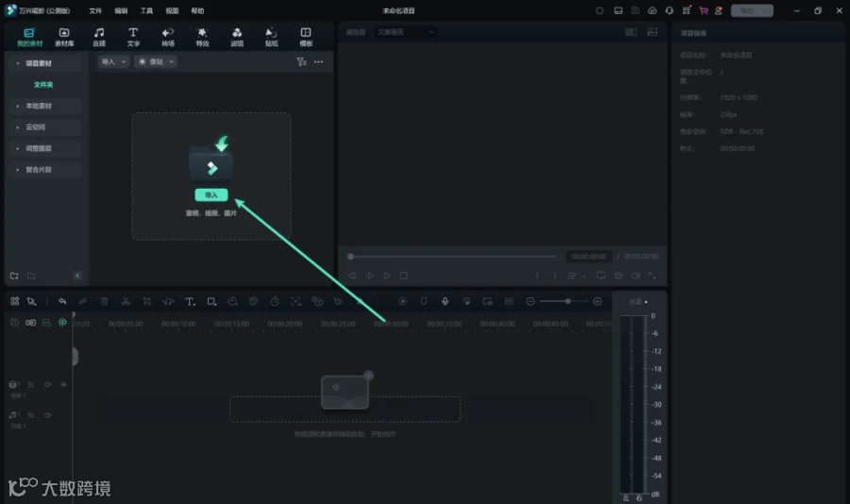Screen dimensions: 850x504
Task: Open the 工具 menu
Action: [146, 10]
